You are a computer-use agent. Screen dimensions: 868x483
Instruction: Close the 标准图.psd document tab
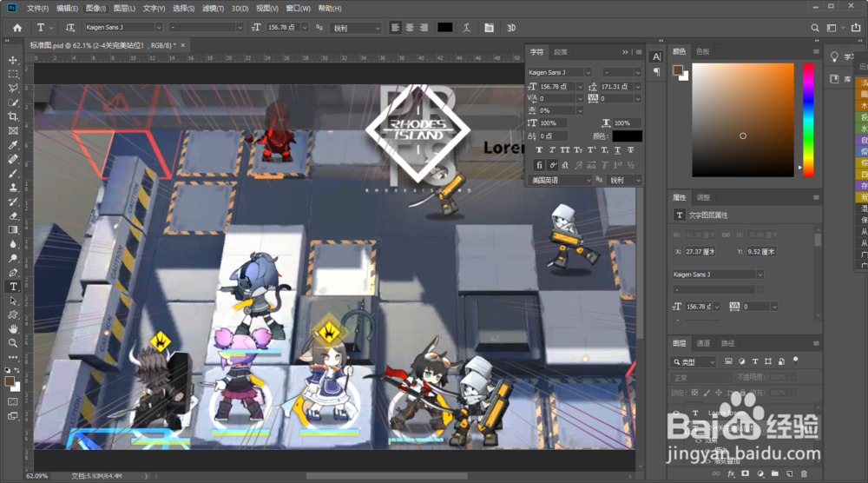tap(182, 45)
